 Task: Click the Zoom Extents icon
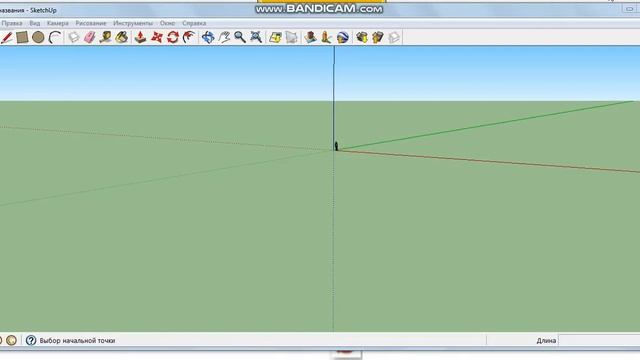click(256, 38)
